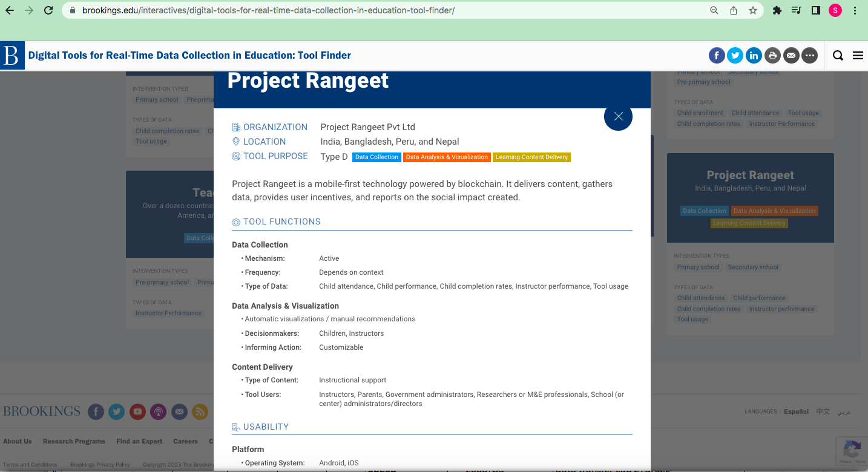Click the browser address bar URL
Screen dimensions: 868x472
[268, 10]
